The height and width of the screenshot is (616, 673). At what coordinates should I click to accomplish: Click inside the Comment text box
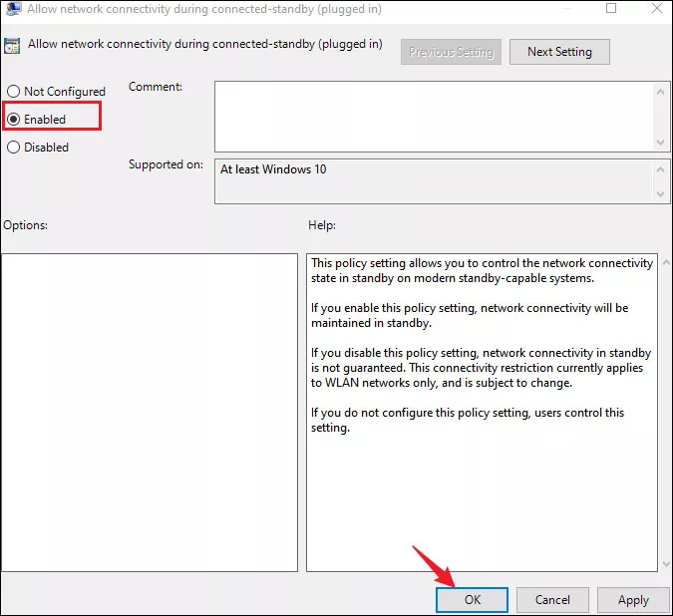click(434, 117)
